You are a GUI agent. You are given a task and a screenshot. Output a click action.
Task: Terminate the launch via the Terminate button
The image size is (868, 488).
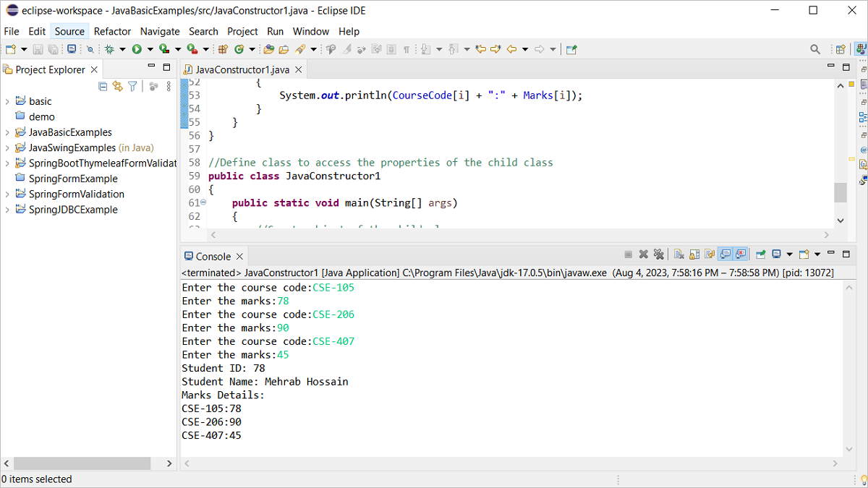click(628, 254)
